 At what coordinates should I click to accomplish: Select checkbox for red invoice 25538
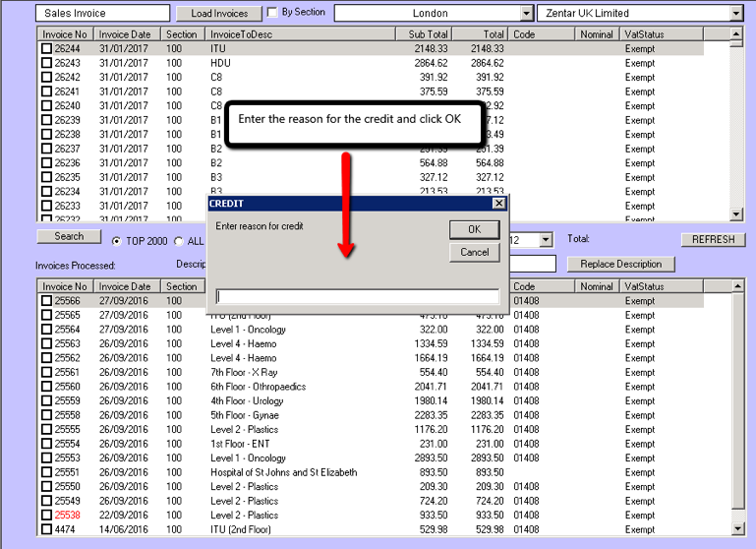point(46,516)
